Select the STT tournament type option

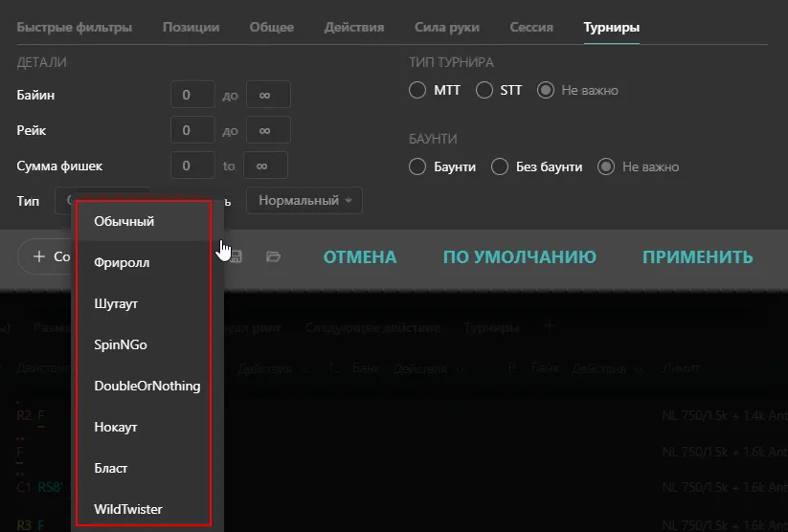click(484, 91)
